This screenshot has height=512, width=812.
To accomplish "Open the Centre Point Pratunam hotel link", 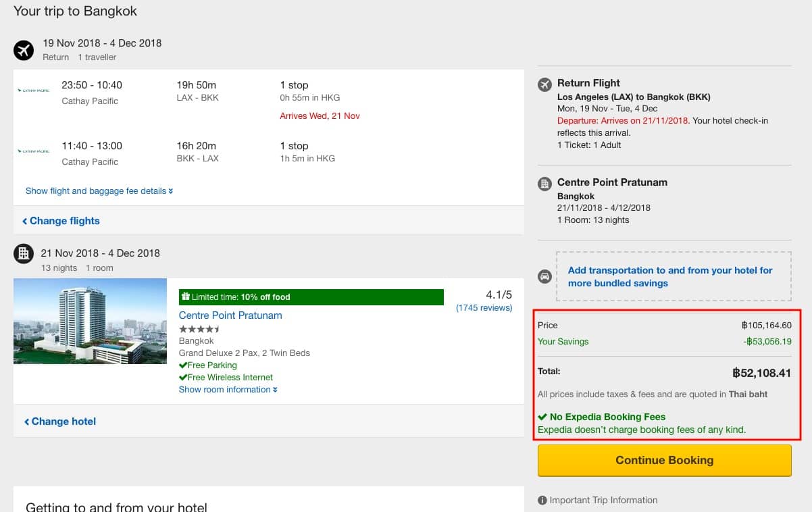I will [230, 315].
